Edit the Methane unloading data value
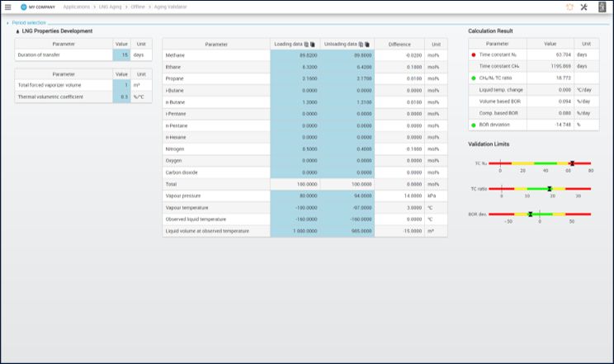Screen dimensions: 614x364 pyautogui.click(x=347, y=55)
